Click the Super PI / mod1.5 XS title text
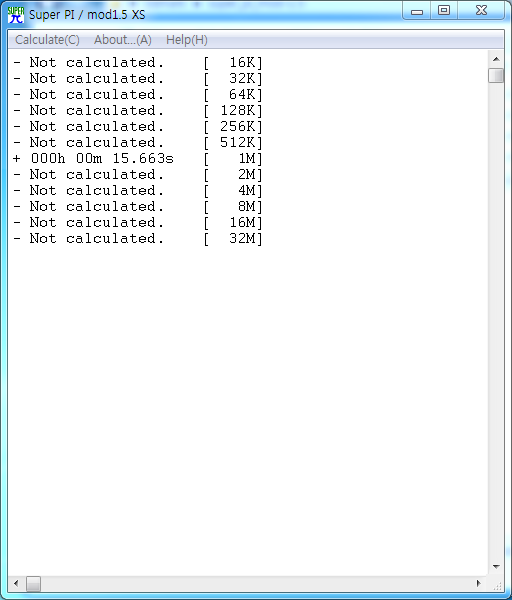The image size is (512, 600). 87,15
